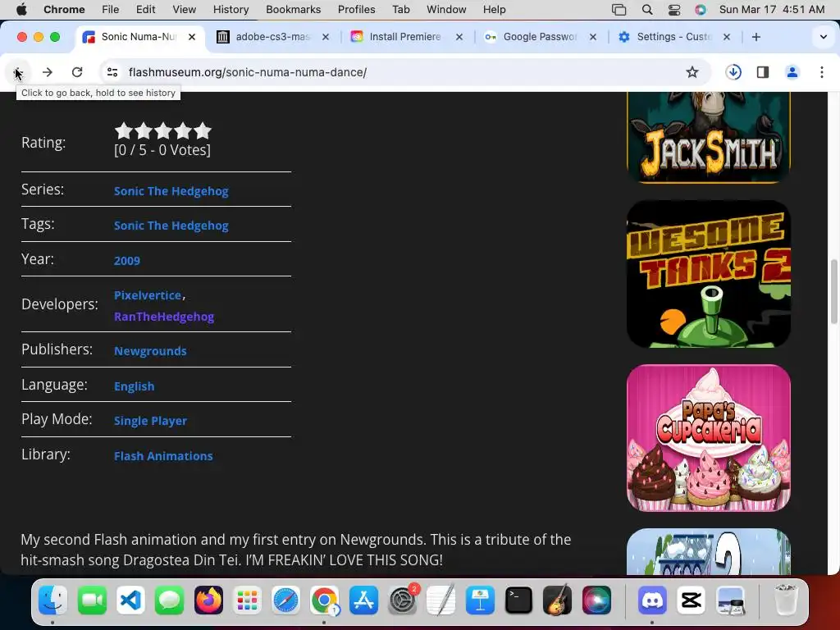Go back using the browser back arrow
The image size is (840, 630).
coord(18,72)
